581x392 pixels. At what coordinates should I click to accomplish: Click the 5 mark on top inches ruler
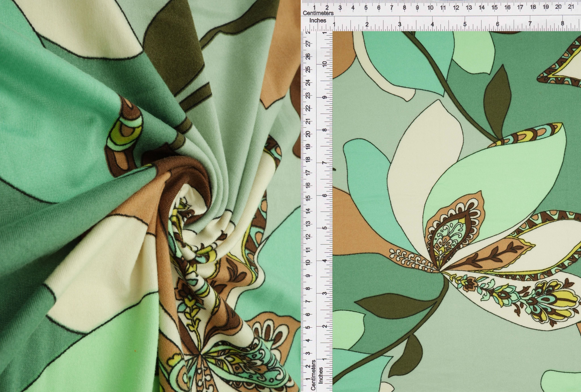(465, 24)
